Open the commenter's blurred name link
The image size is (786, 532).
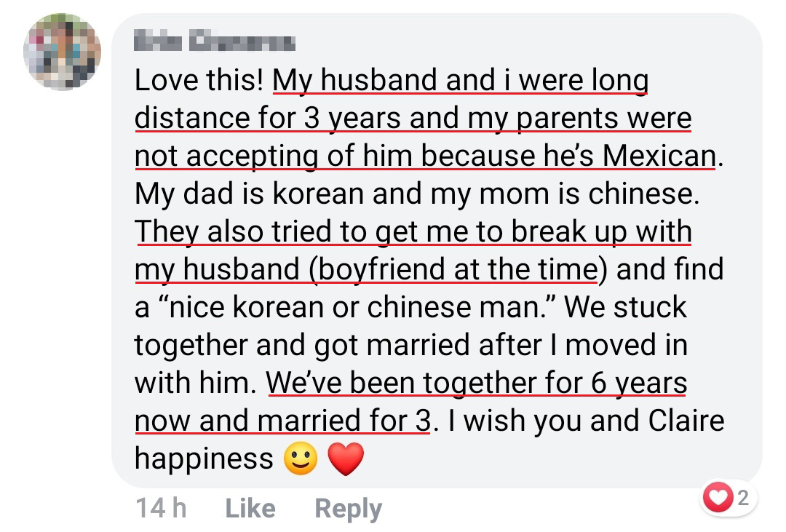(215, 42)
